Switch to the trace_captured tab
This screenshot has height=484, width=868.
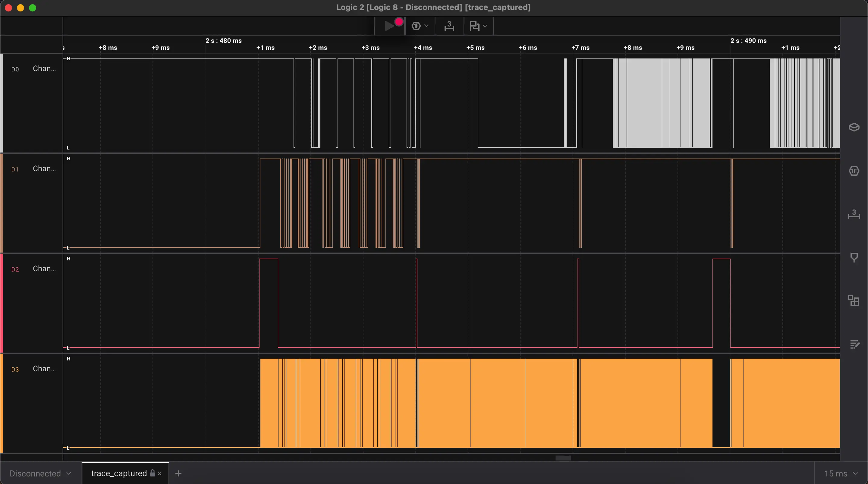[x=119, y=473]
